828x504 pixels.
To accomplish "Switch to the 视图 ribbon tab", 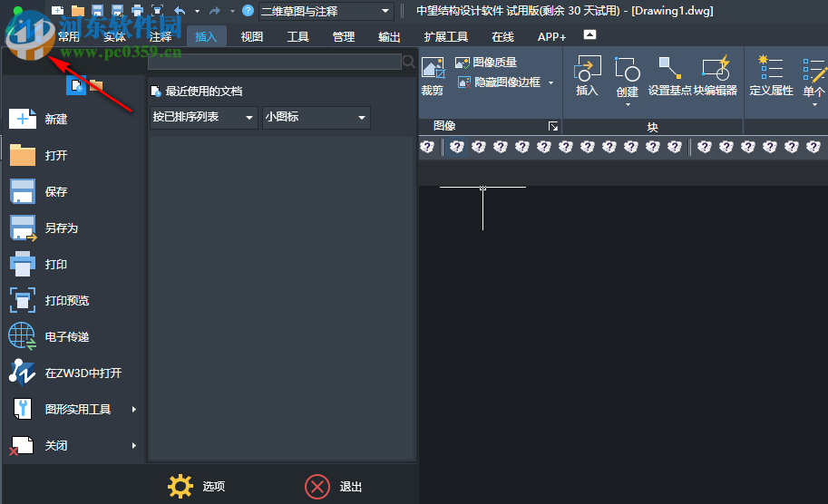I will tap(252, 36).
